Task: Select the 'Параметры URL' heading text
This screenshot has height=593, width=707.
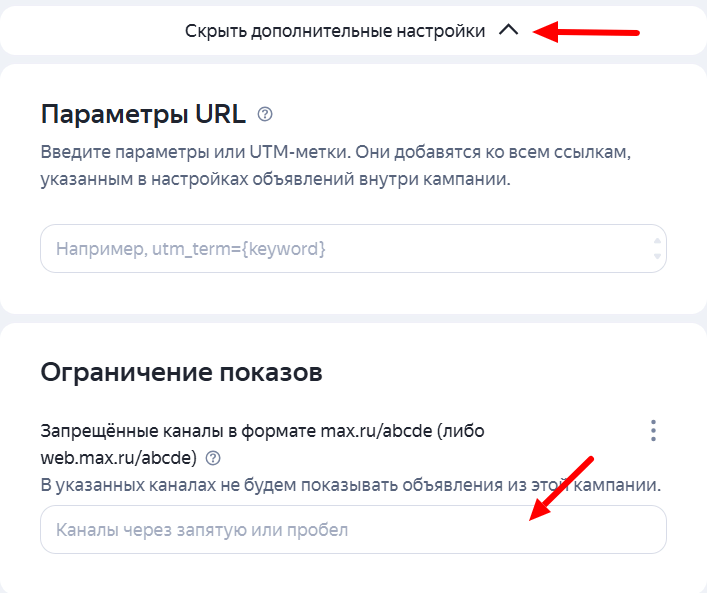Action: 143,114
